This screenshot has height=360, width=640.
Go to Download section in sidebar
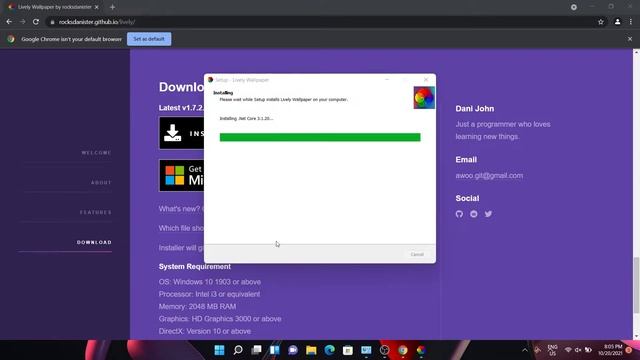click(x=94, y=242)
